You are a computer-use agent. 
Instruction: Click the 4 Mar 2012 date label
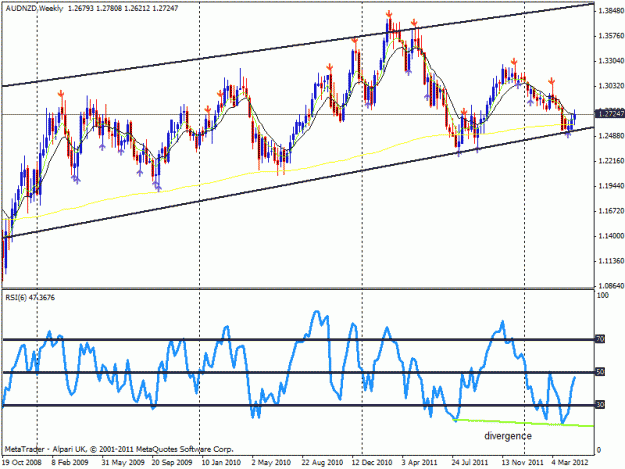pyautogui.click(x=570, y=462)
